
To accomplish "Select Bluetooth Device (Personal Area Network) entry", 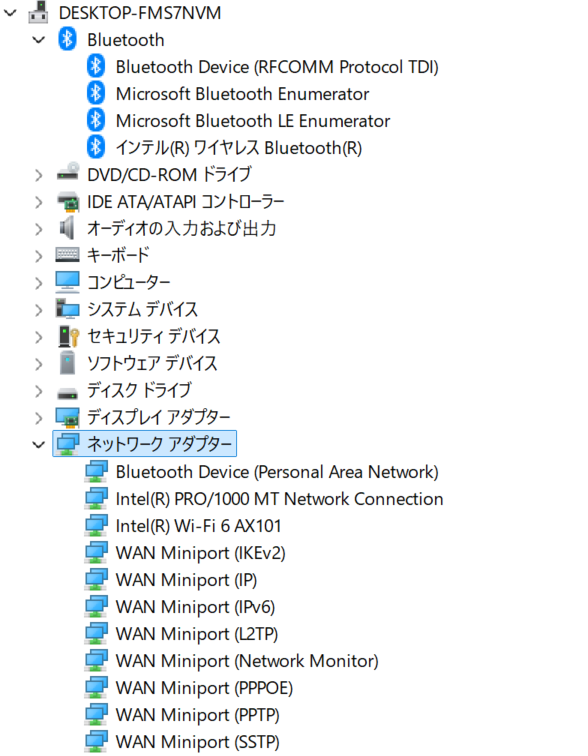I will [x=277, y=472].
